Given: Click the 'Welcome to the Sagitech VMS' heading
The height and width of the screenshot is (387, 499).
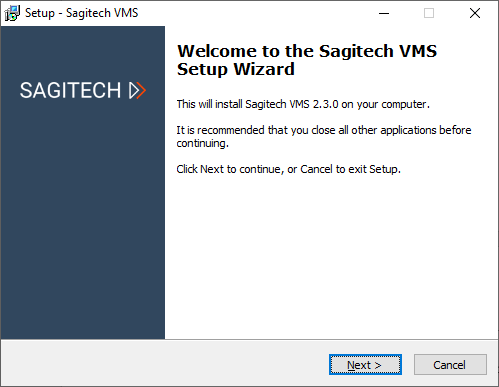Looking at the screenshot, I should 307,51.
